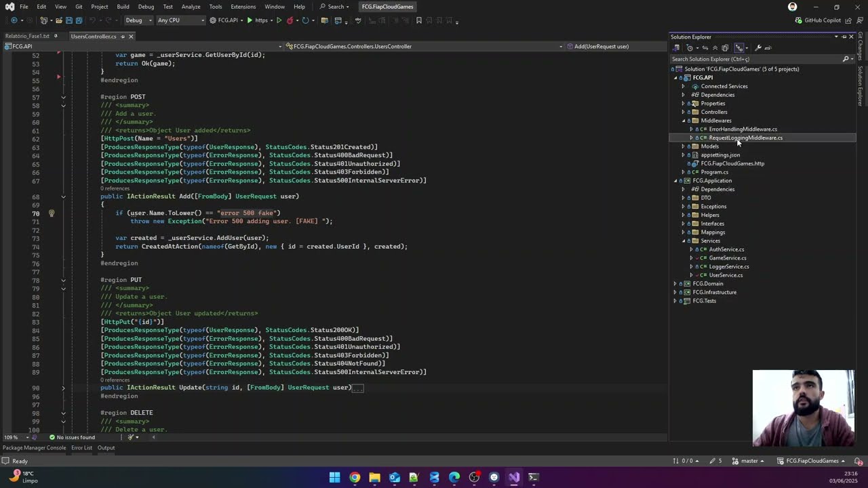
Task: Open GitHub Copilot from the title bar
Action: (818, 20)
